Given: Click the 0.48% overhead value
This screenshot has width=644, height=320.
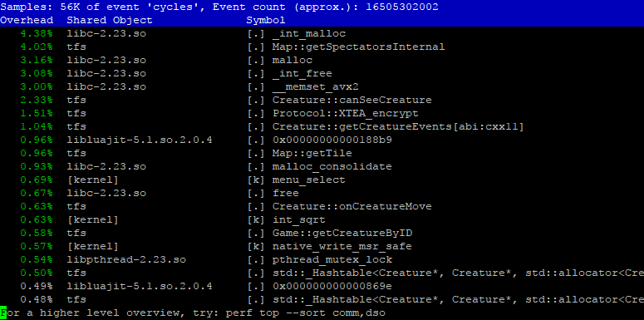Looking at the screenshot, I should click(x=37, y=300).
